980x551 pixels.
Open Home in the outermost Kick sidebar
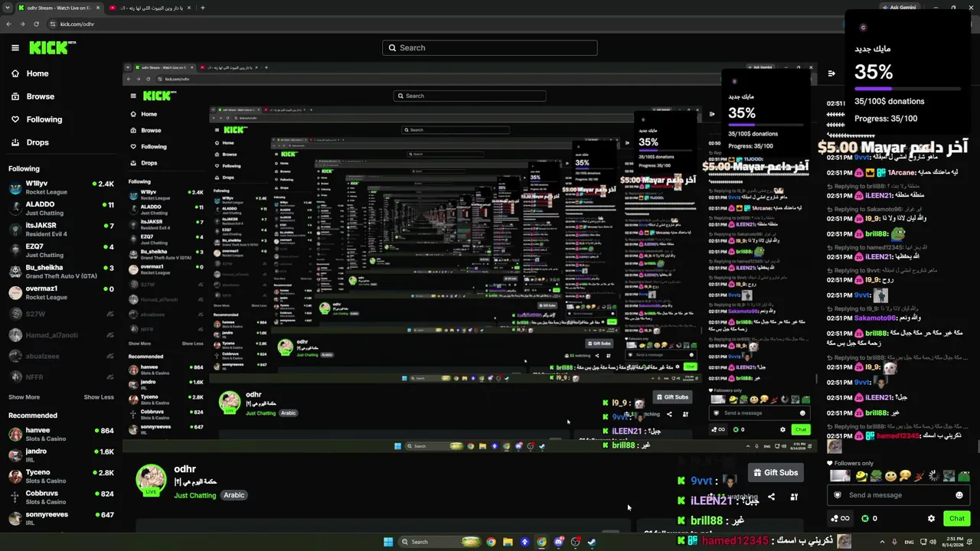(30, 73)
